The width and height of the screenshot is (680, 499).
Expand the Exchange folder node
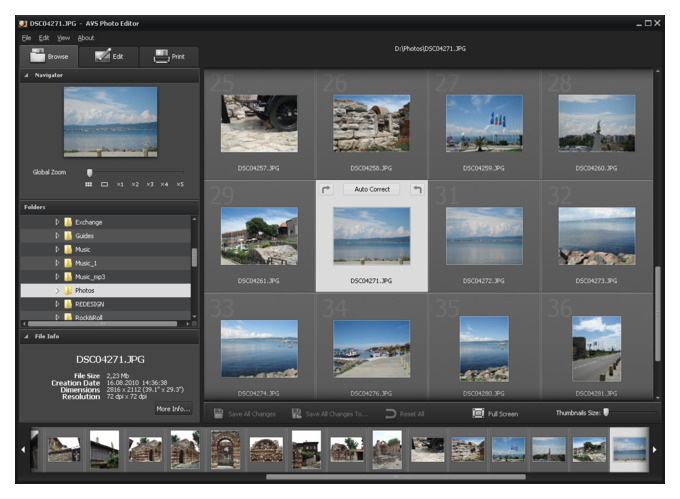click(57, 222)
